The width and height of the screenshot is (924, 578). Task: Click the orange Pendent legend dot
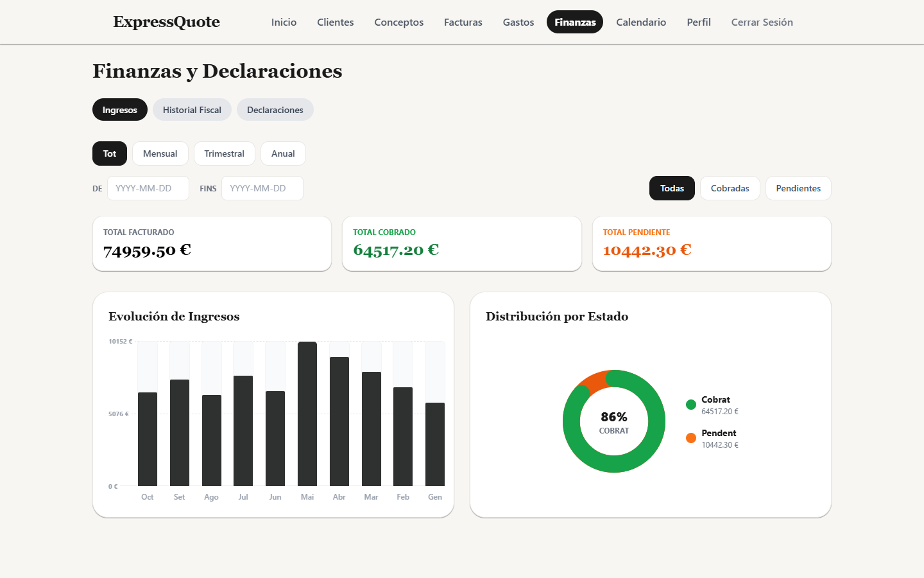point(691,438)
